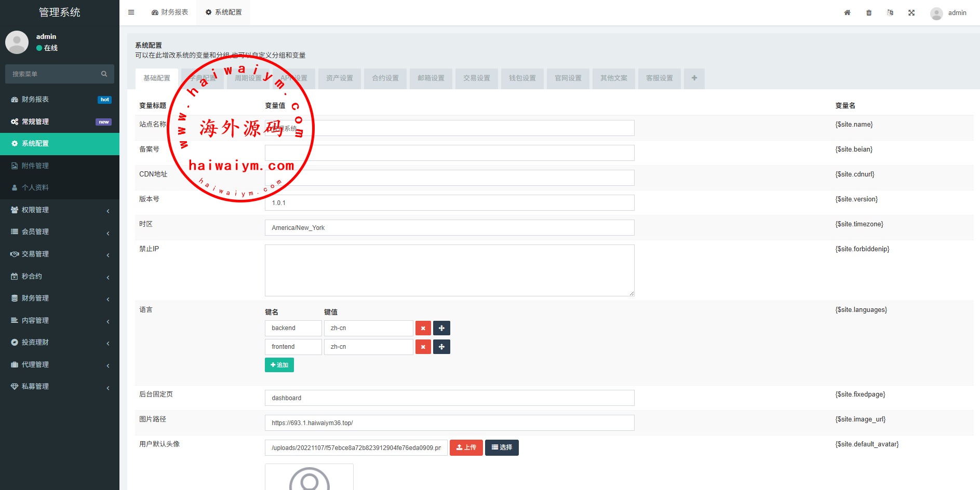Switch to the 资产设置 tab

(339, 78)
